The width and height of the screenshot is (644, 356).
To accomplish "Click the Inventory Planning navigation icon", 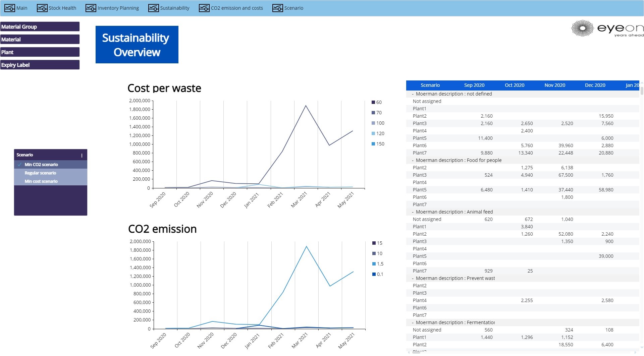I will (x=91, y=8).
